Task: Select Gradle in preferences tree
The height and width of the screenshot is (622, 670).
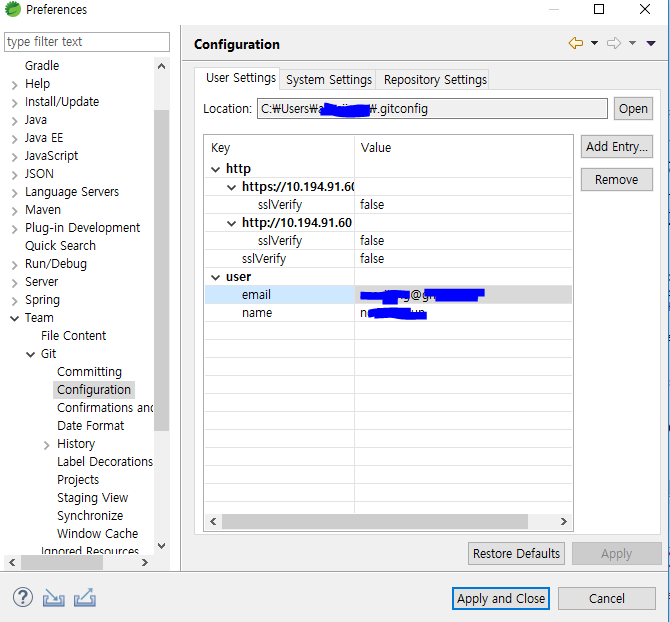Action: pos(42,66)
